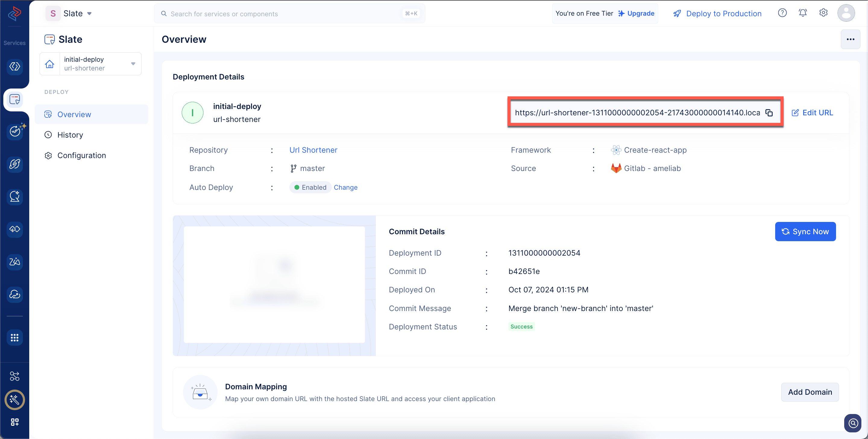This screenshot has height=439, width=868.
Task: Select Commit ID value b42651e
Action: pos(524,271)
